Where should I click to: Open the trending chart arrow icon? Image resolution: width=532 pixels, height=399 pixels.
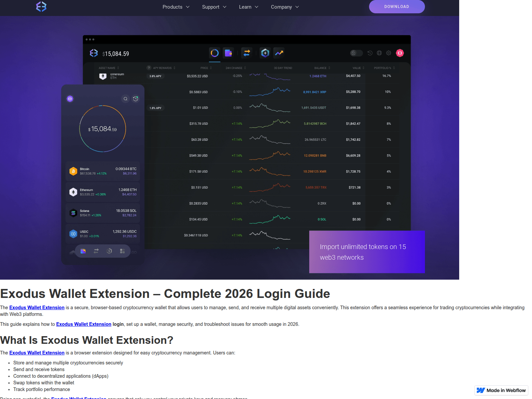(x=279, y=53)
